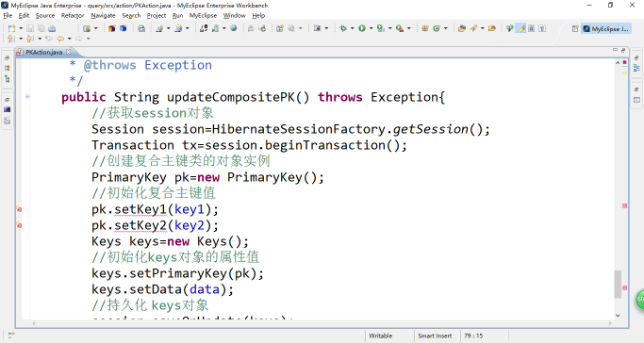644x343 pixels.
Task: Click the New file wizard icon
Action: [x=11, y=28]
